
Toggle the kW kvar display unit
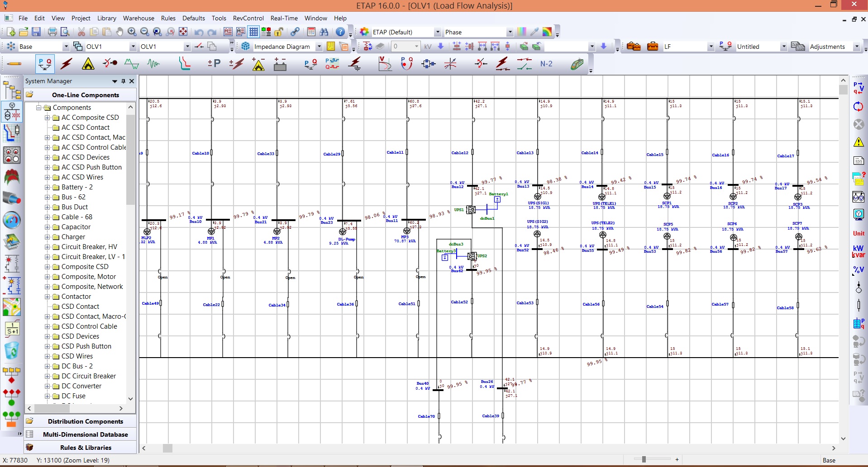tap(858, 251)
